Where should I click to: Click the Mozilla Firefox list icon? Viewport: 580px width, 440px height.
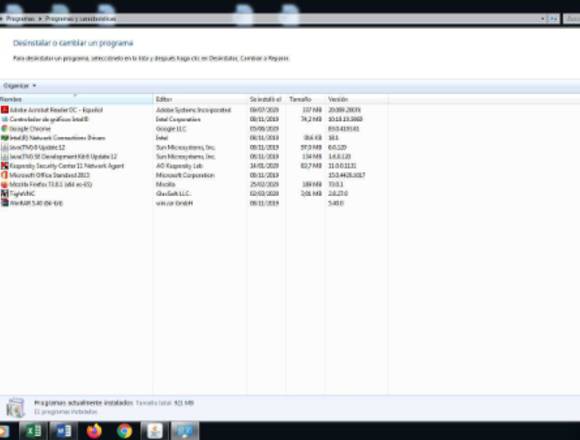(x=4, y=184)
